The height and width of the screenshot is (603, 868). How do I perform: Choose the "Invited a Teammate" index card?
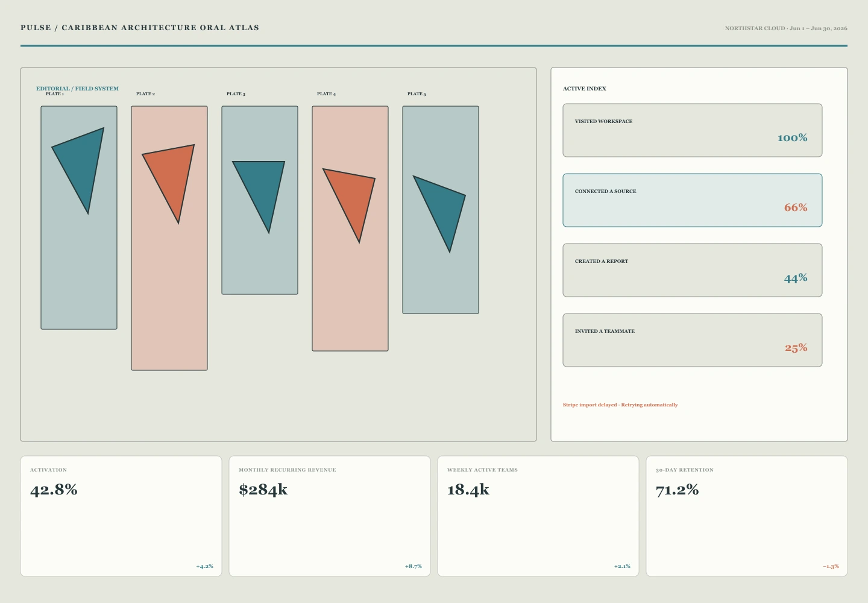(x=693, y=340)
